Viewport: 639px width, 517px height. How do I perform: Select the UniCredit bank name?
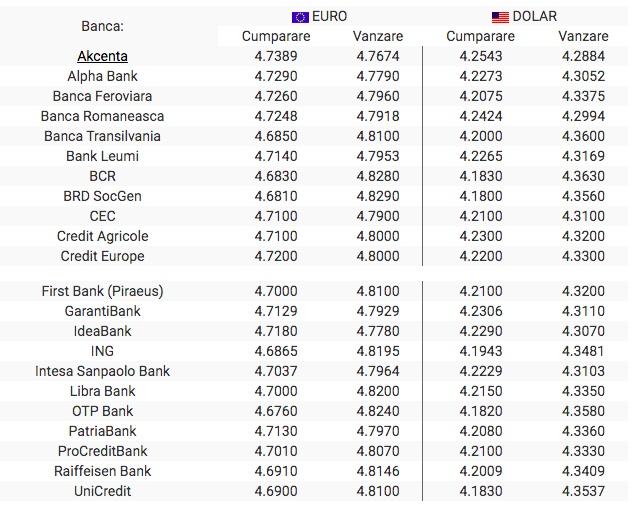tap(102, 491)
